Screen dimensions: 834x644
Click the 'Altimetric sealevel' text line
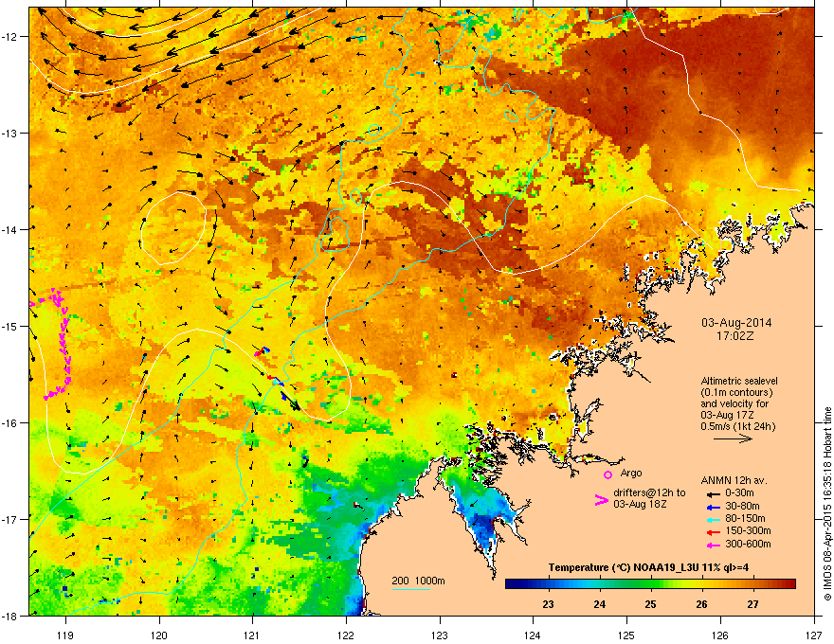pyautogui.click(x=739, y=381)
